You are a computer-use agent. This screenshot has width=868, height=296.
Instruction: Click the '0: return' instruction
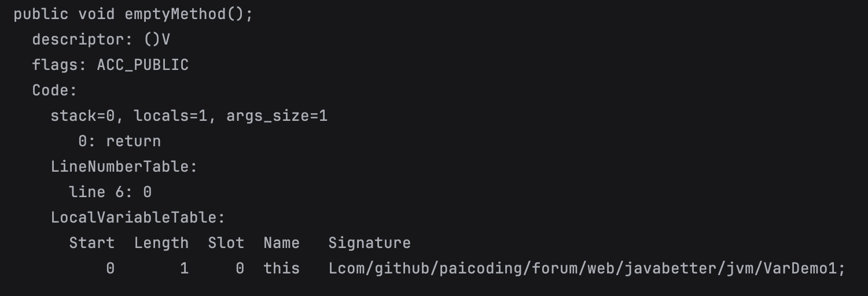tap(120, 142)
